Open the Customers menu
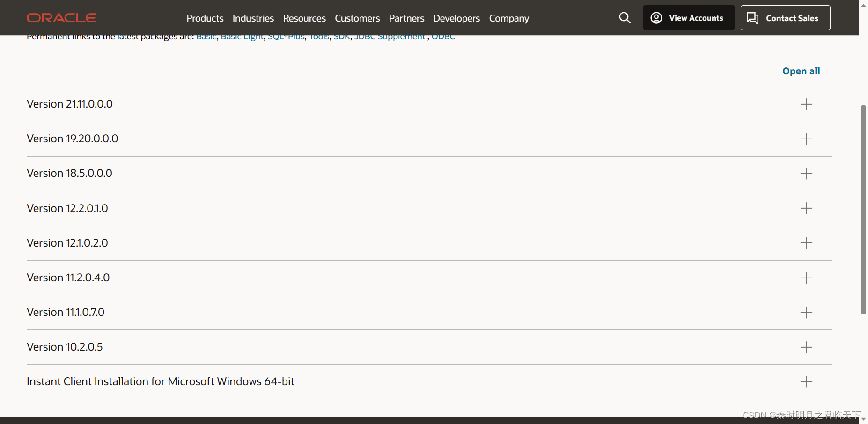Screen dimensions: 868x424 pyautogui.click(x=357, y=18)
